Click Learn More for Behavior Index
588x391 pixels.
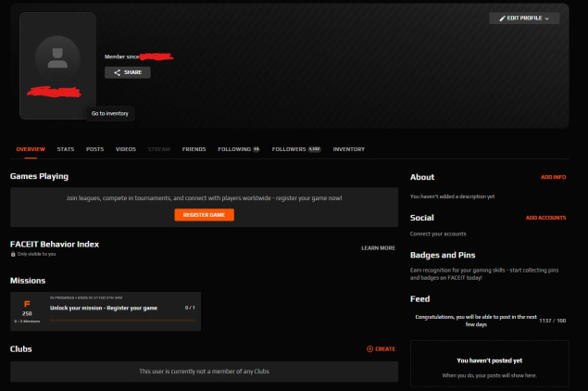coord(378,248)
